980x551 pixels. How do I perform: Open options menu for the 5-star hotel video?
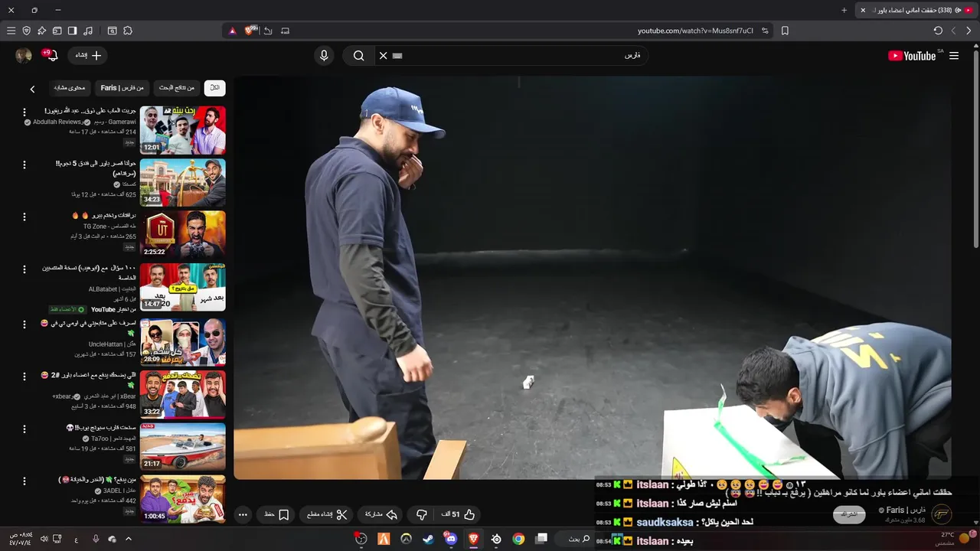point(24,165)
